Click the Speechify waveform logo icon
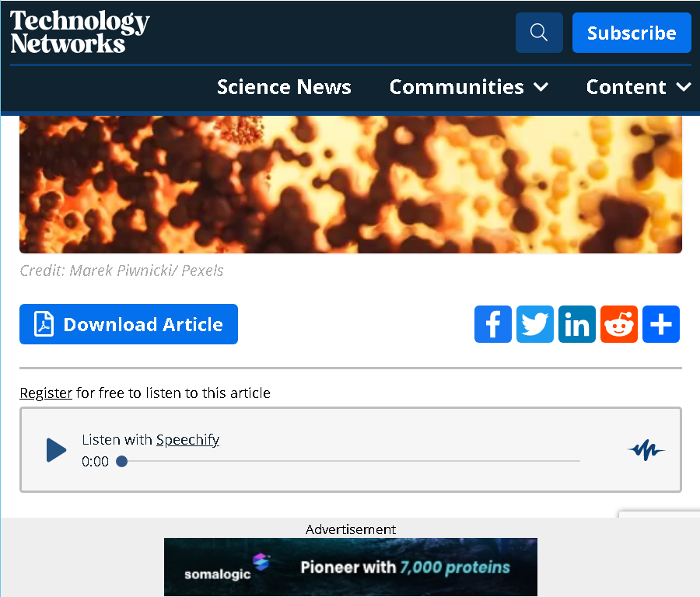The image size is (700, 597). click(646, 450)
